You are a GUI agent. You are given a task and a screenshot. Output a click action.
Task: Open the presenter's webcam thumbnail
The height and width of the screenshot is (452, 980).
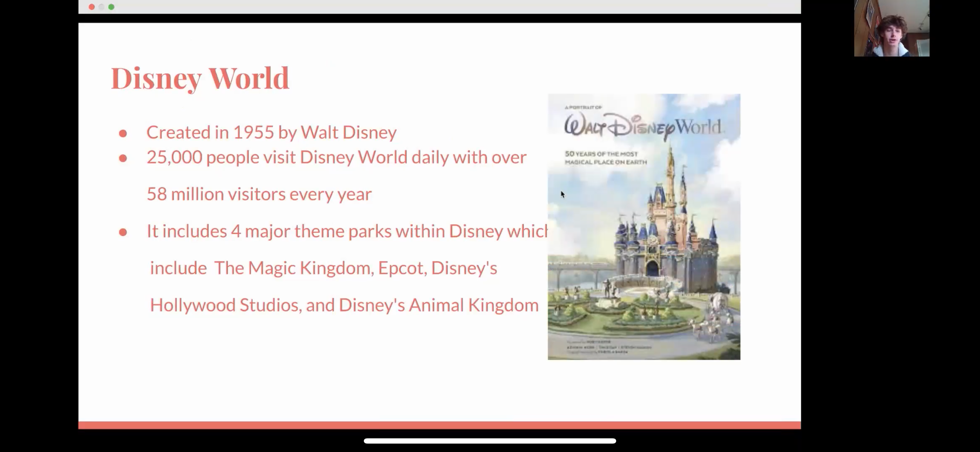pos(891,28)
